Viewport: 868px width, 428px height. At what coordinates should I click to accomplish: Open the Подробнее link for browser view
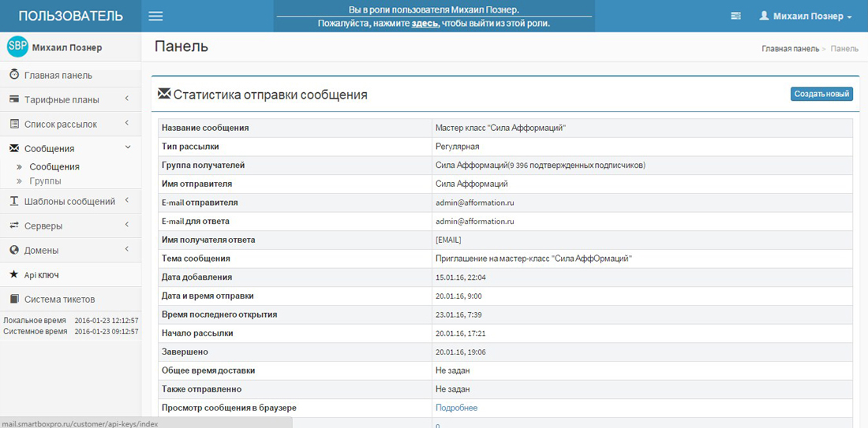click(456, 408)
